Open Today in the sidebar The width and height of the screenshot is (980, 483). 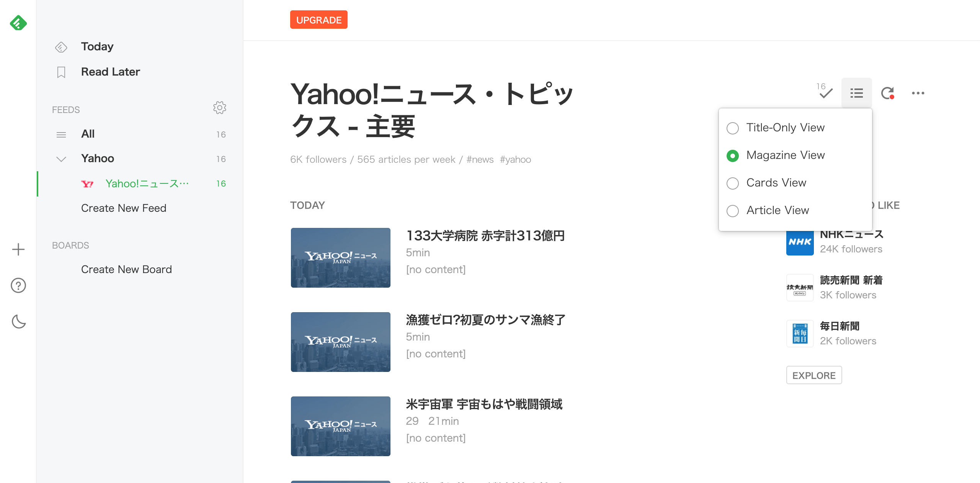pyautogui.click(x=97, y=47)
